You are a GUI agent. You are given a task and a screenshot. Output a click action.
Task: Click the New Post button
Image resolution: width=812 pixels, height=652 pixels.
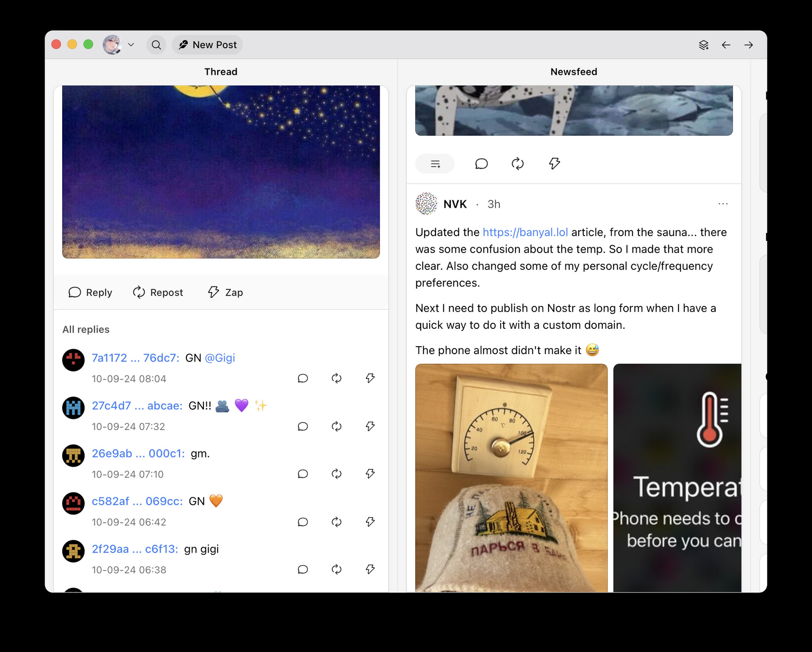pyautogui.click(x=207, y=45)
